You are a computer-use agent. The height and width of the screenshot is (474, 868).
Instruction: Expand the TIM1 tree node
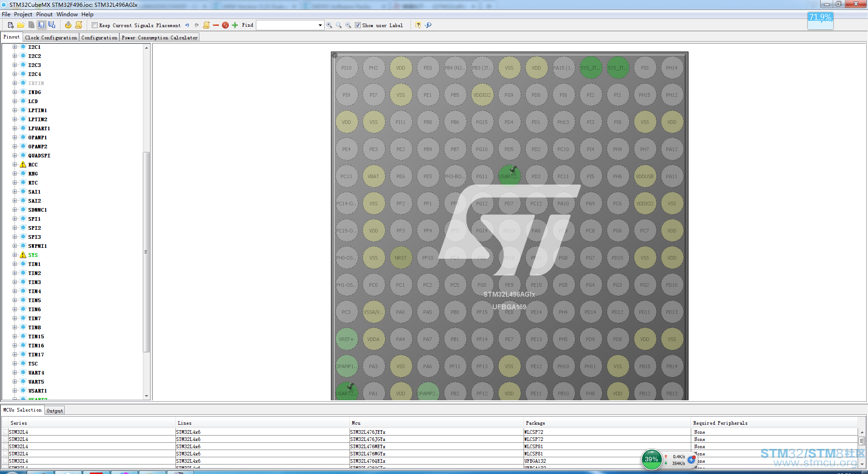(x=14, y=264)
